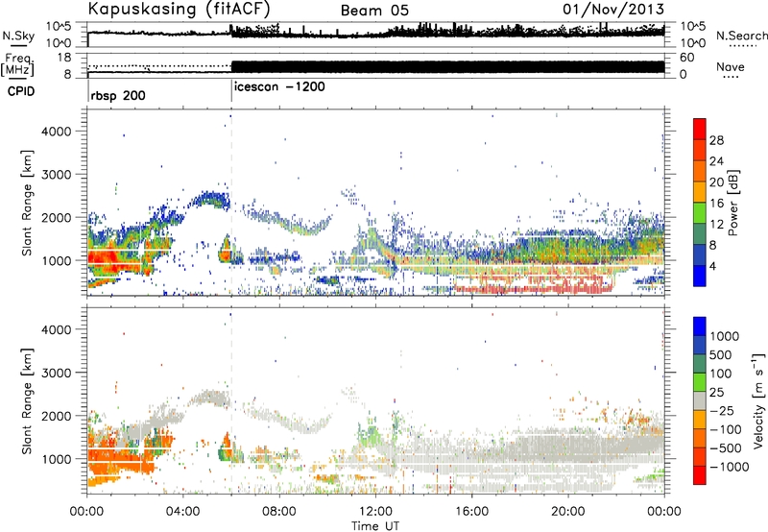768x532 pixels.
Task: Click the '20:00' time axis label
Action: click(567, 512)
